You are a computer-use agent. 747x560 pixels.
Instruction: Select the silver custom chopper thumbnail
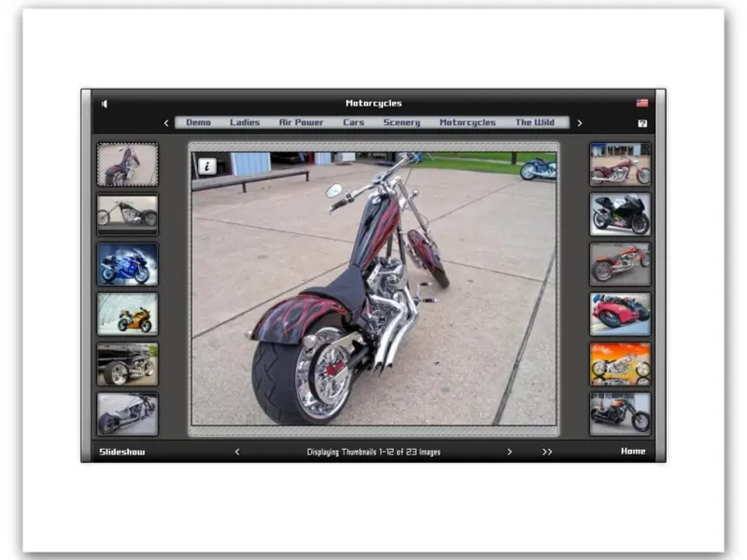tap(127, 414)
